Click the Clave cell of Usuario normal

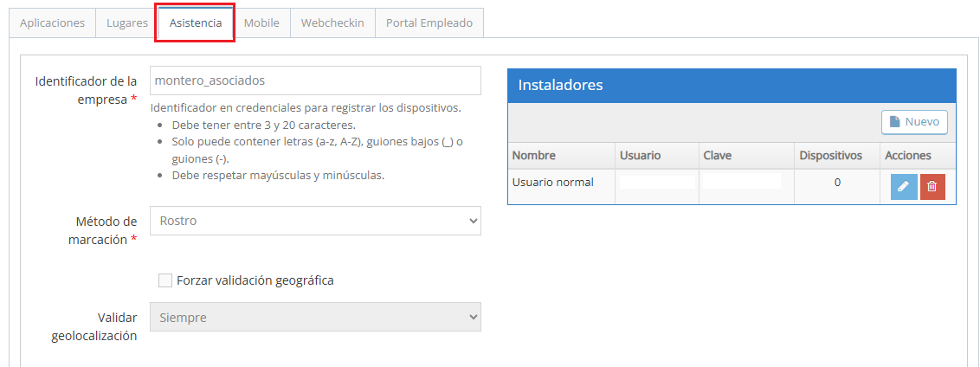(x=742, y=183)
